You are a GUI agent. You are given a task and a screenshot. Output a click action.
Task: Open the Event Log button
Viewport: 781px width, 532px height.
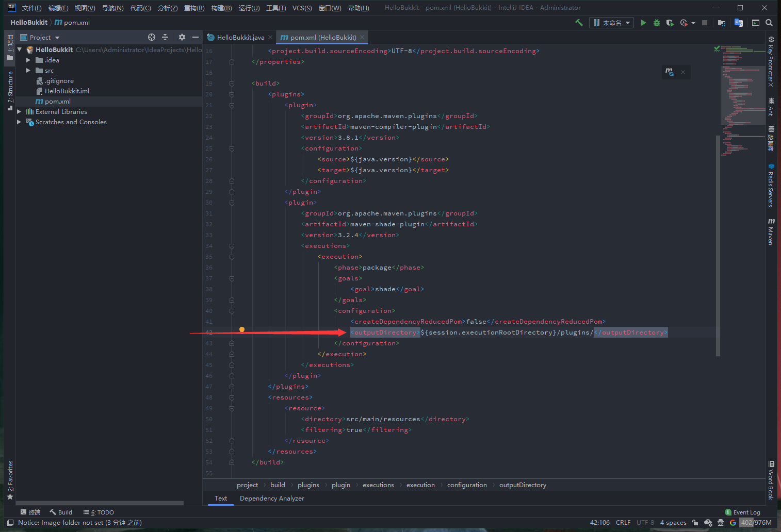743,512
